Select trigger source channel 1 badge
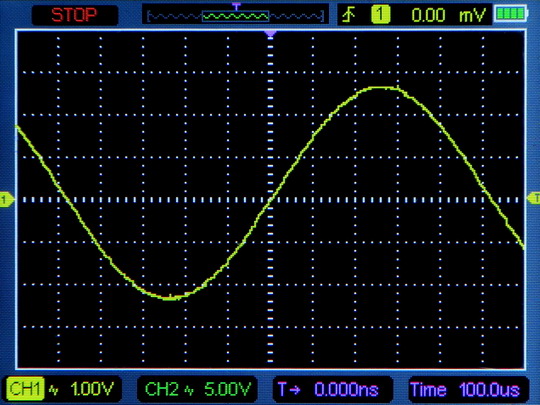 point(380,14)
